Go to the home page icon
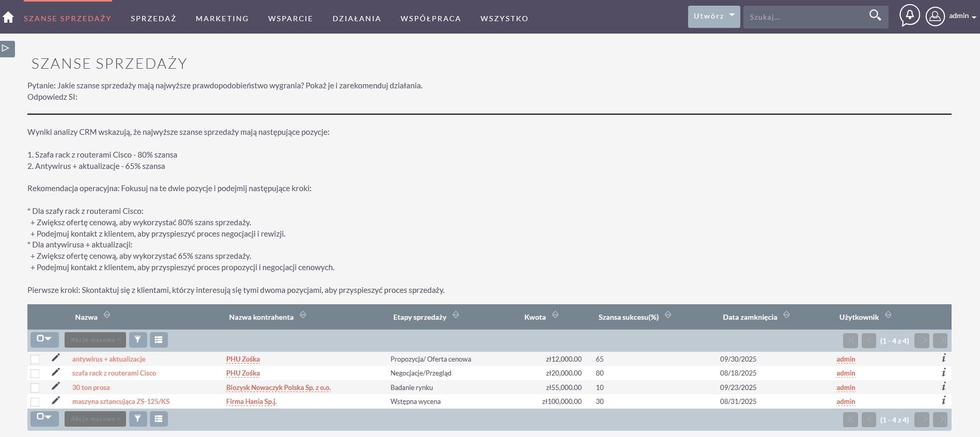 (8, 18)
